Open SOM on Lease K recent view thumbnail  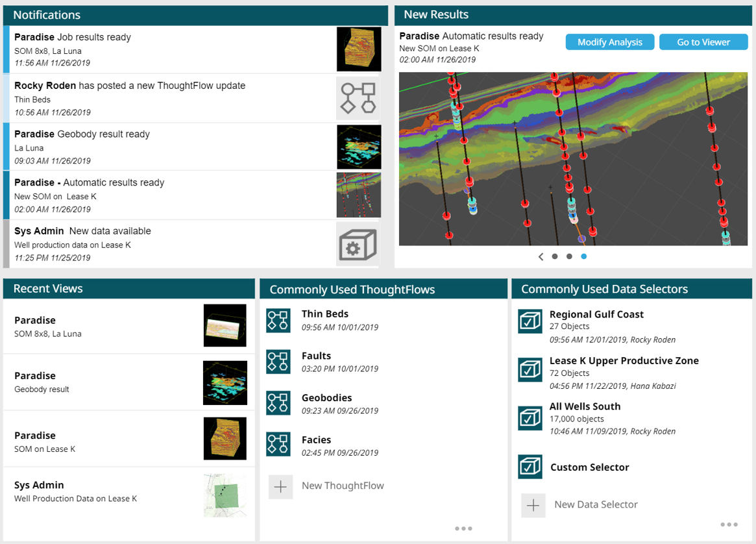225,438
